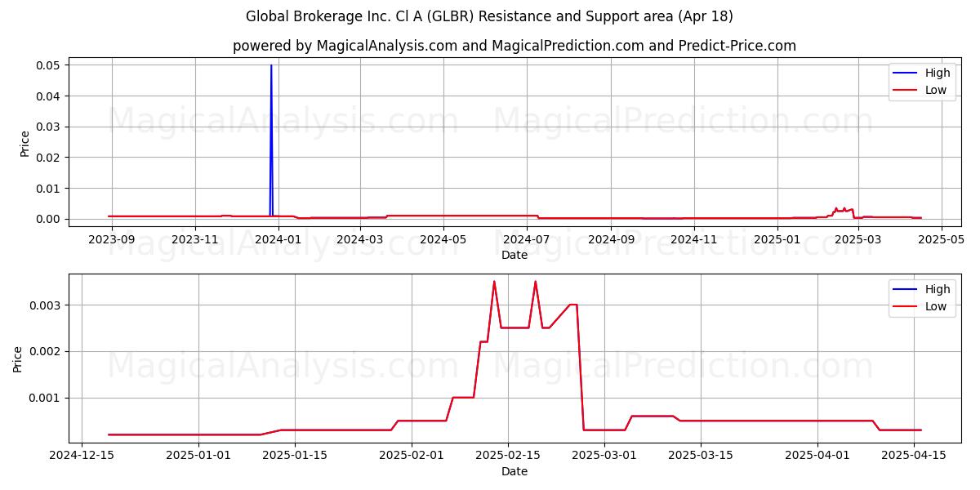Click the second 0.0035 peak in the bottom chart
The width and height of the screenshot is (980, 490).
coord(535,282)
